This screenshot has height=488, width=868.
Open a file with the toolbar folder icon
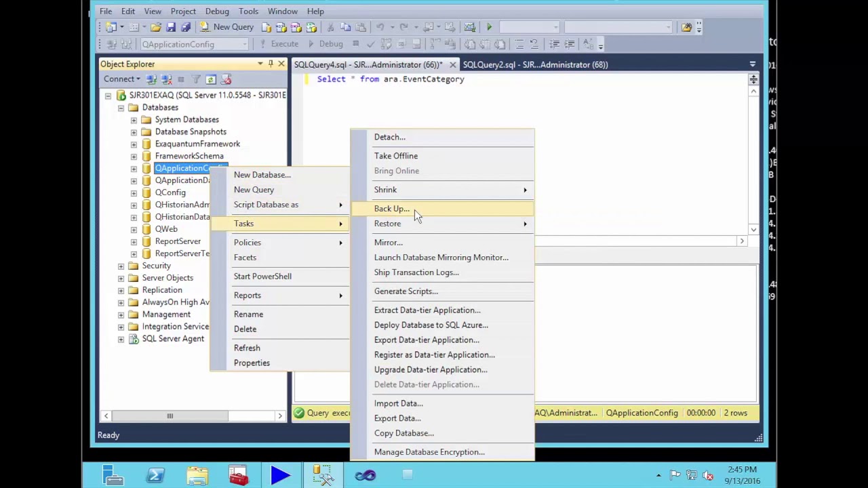(156, 27)
